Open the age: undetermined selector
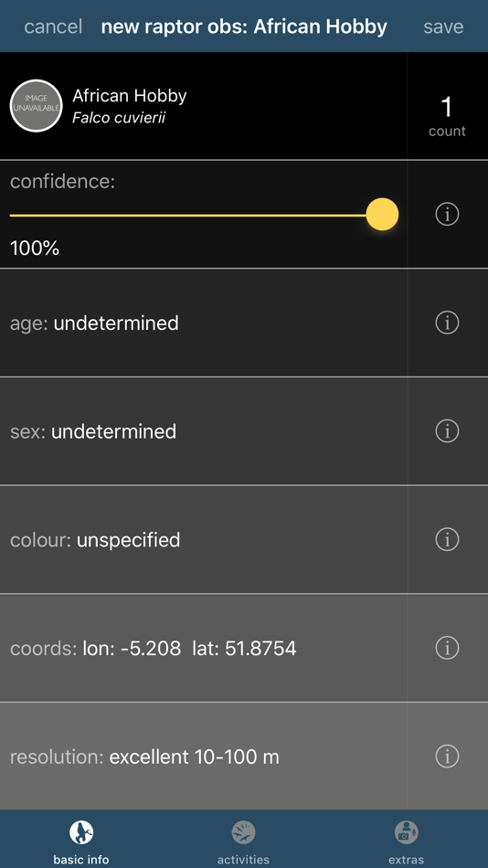 point(204,323)
